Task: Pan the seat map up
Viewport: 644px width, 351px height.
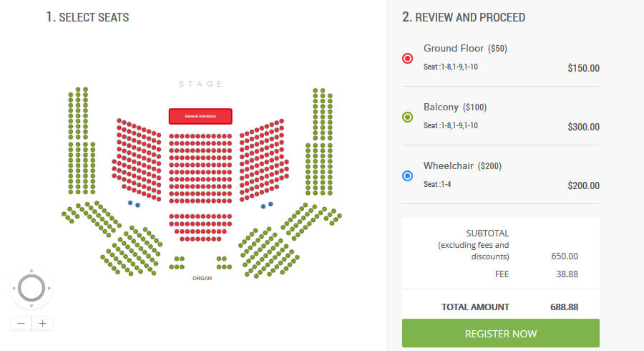Action: coord(31,271)
